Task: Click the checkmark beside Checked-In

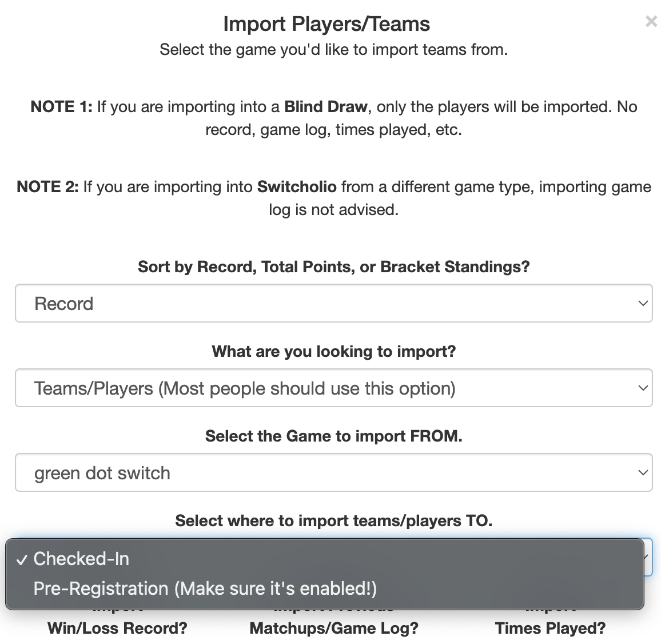Action: [22, 560]
